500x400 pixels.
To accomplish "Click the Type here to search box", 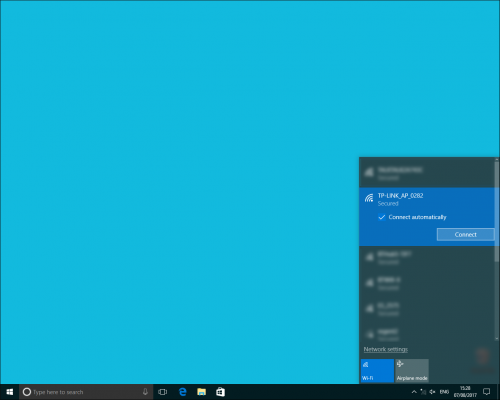I will [86, 392].
